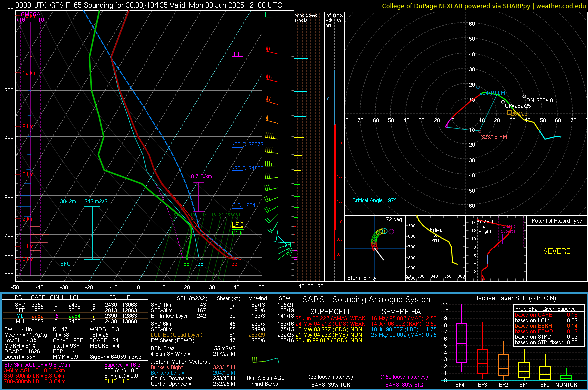
Task: Select the '(159 loose matches)' text
Action: pos(404,377)
